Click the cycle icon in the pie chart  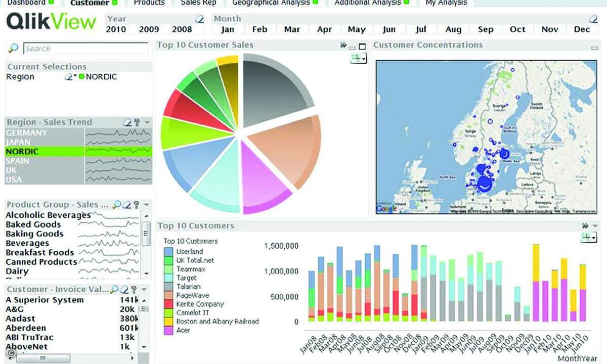pos(359,59)
